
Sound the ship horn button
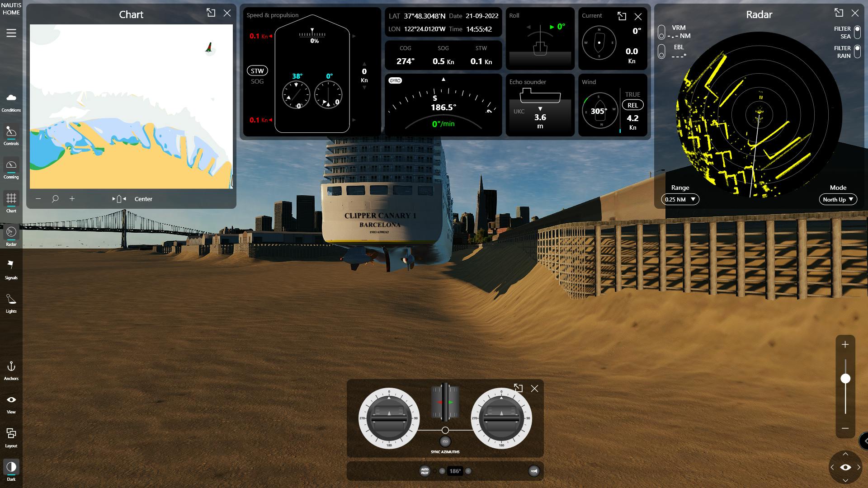tap(534, 471)
